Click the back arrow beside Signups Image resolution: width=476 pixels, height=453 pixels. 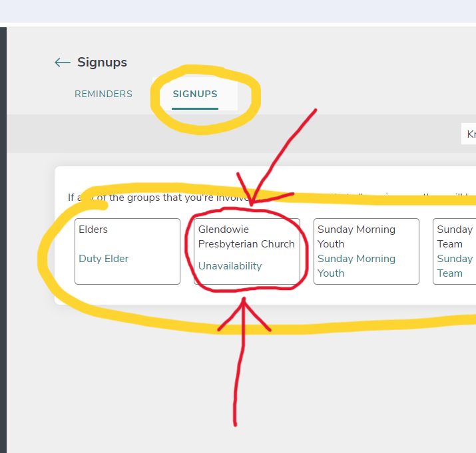(x=62, y=63)
